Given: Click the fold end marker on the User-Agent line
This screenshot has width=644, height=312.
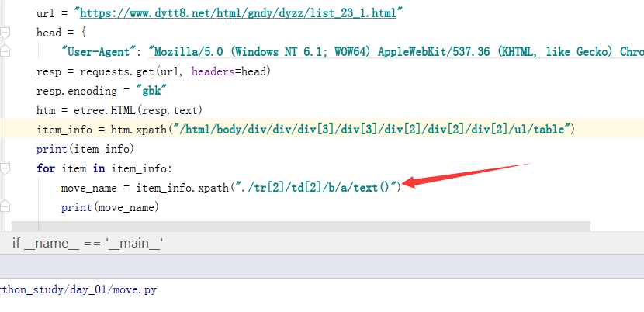Looking at the screenshot, I should click(5, 52).
